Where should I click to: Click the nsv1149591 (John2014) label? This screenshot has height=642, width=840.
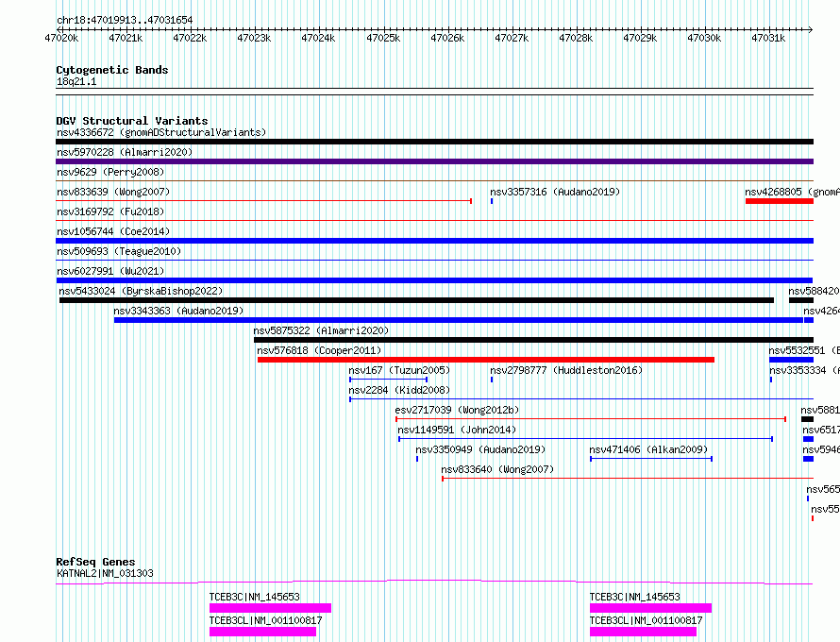point(457,430)
